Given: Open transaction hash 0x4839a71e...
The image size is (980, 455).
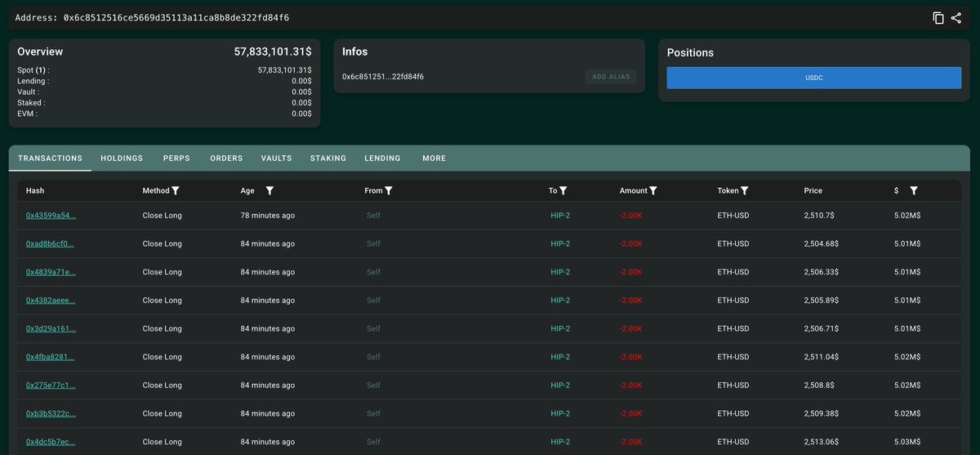Looking at the screenshot, I should [51, 272].
